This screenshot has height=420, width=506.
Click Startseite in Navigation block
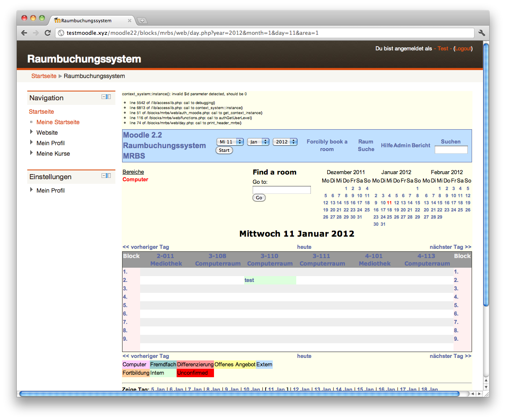pos(41,112)
